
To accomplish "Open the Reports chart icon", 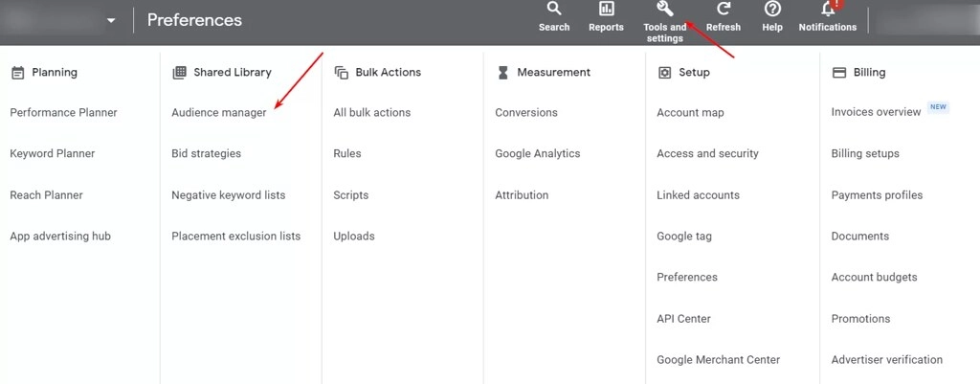I will coord(606,10).
